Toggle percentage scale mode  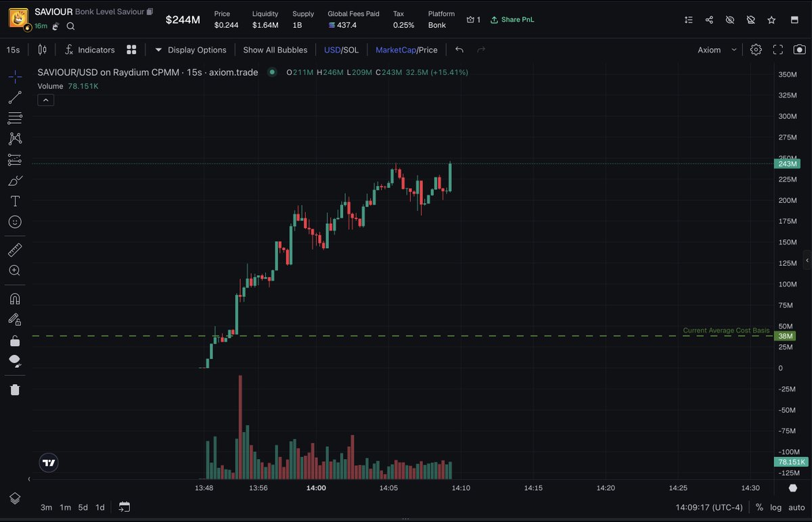759,507
